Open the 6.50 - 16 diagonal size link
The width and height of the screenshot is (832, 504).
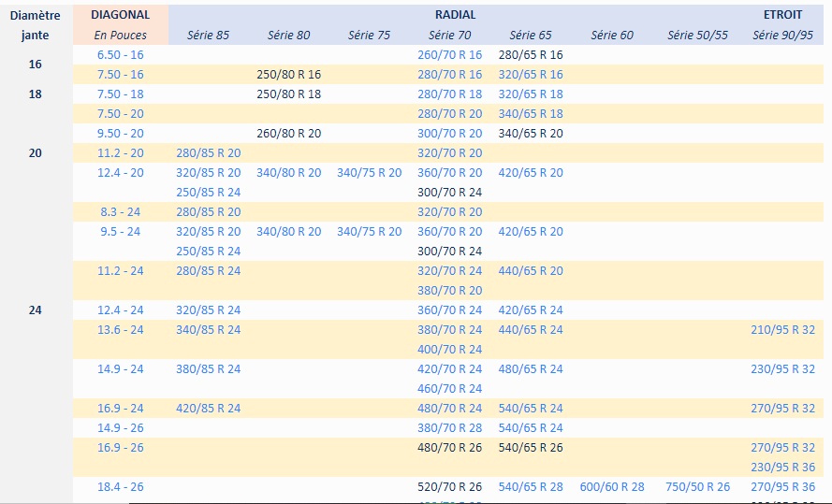click(120, 55)
